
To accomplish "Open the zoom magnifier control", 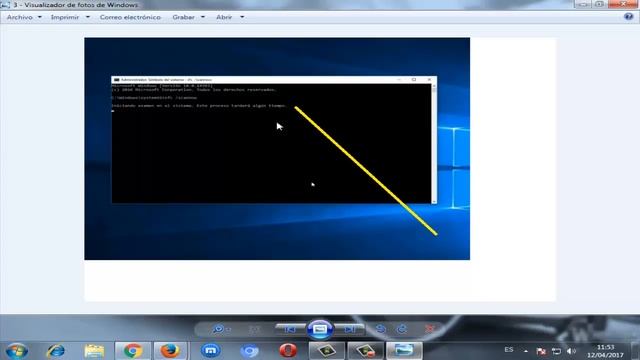I will click(221, 329).
